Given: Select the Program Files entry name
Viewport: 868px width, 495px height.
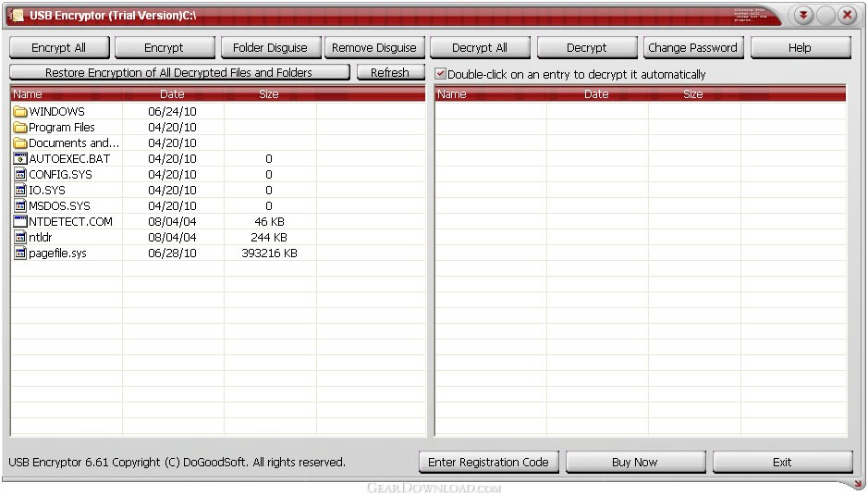Looking at the screenshot, I should pos(62,128).
